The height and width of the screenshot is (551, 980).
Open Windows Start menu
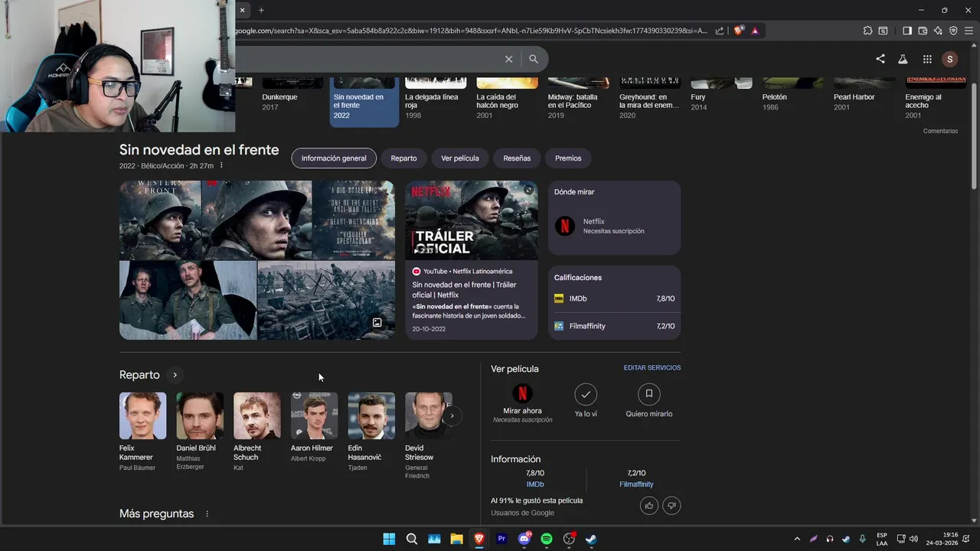389,539
